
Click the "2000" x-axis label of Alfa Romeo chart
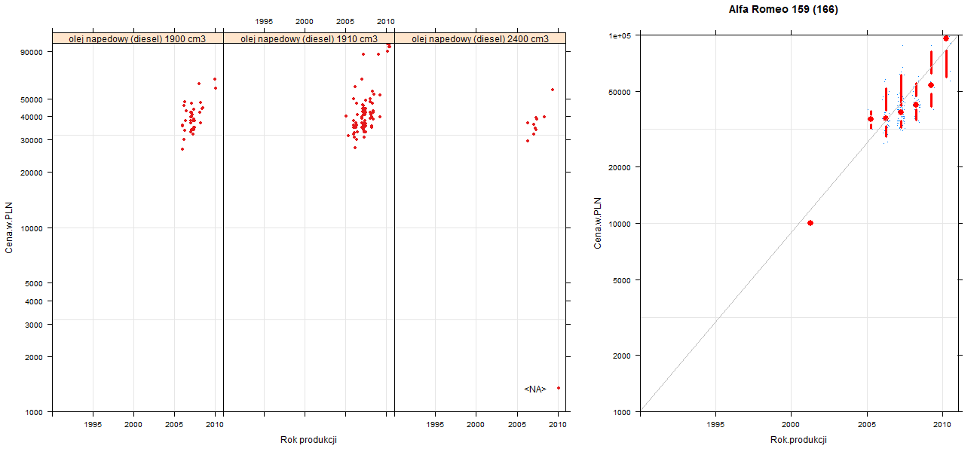[x=791, y=425]
